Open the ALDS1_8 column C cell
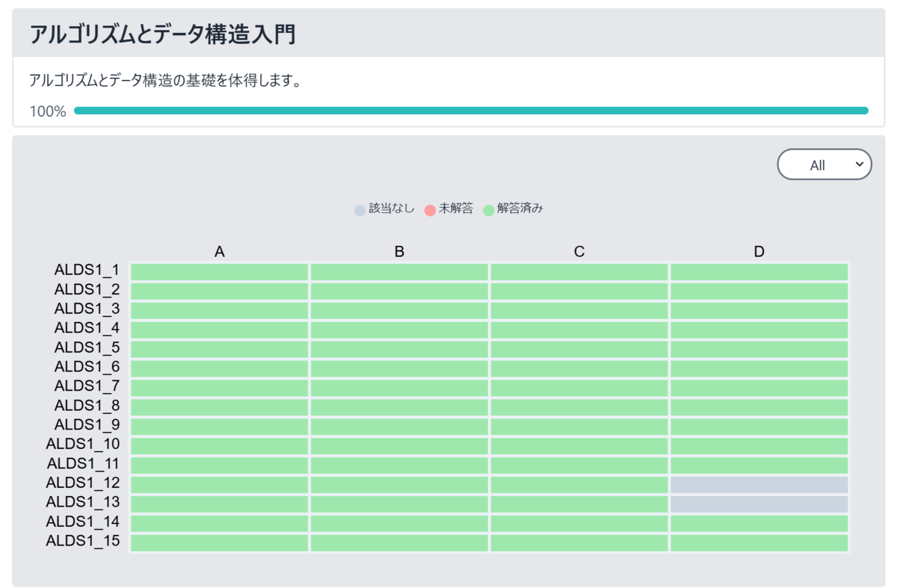Screen dimensions: 897x588 [x=579, y=407]
